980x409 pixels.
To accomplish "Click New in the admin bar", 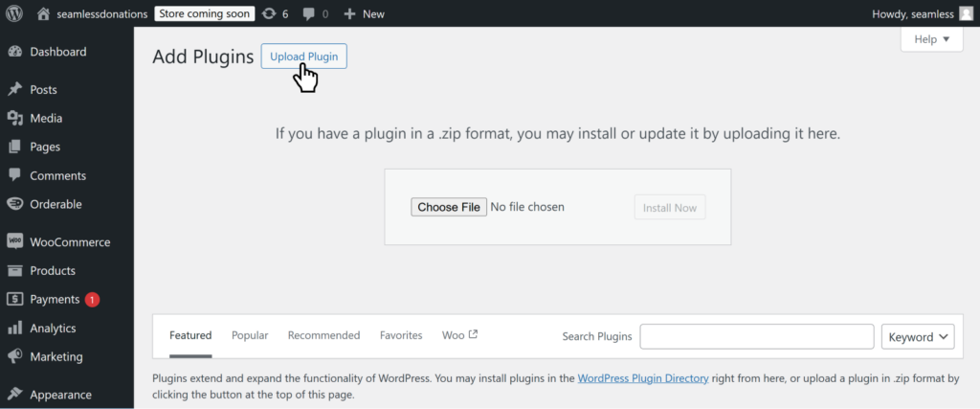I will (374, 13).
